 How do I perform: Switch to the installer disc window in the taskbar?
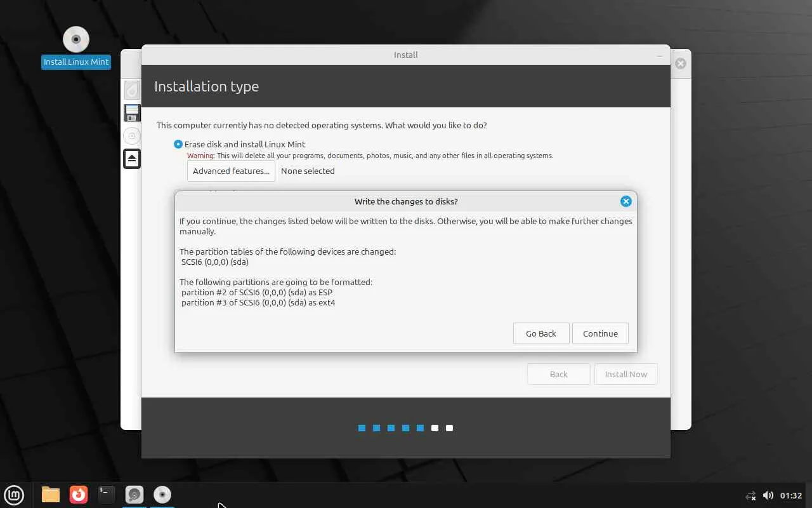(162, 495)
